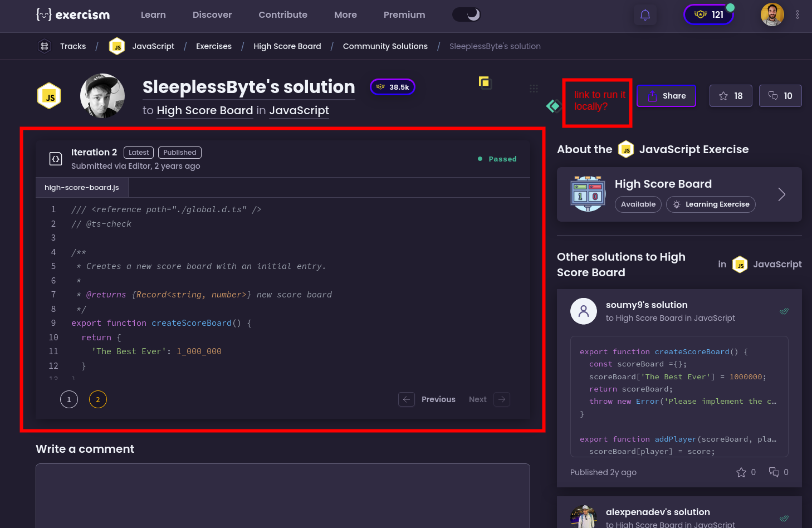Open soumy9's code snippet preview
This screenshot has height=528, width=812.
point(679,396)
